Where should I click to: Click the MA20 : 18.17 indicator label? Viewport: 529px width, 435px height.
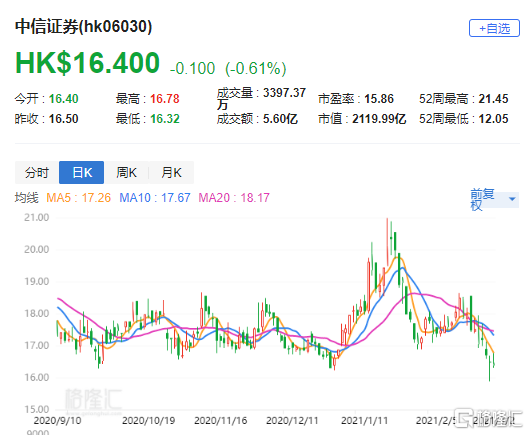(234, 197)
